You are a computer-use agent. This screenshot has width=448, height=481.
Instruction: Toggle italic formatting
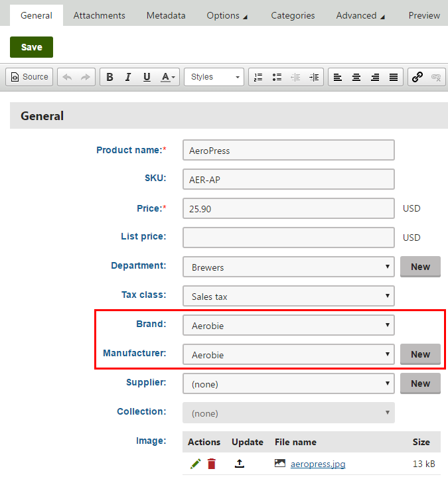128,77
